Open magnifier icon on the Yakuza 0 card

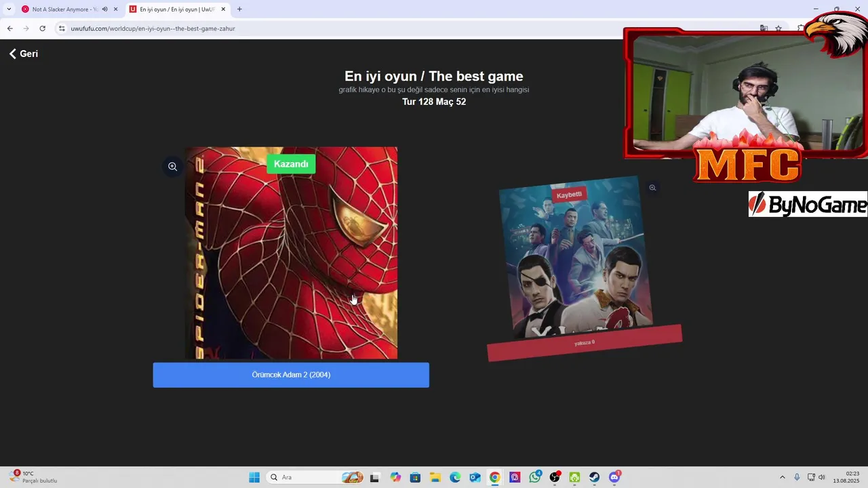point(652,188)
